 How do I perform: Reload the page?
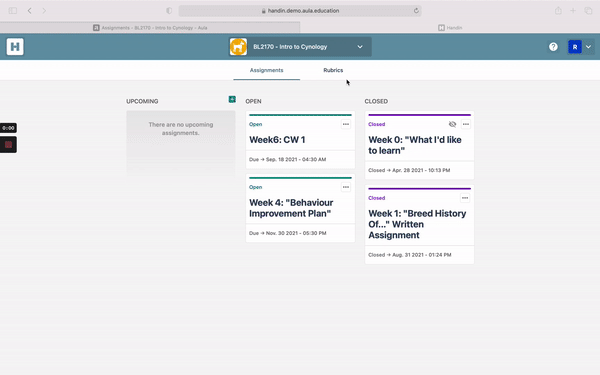tap(416, 11)
